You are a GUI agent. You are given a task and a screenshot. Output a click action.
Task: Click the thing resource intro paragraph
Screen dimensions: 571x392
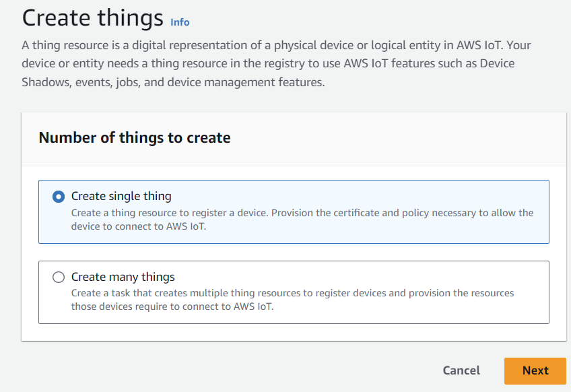click(276, 63)
